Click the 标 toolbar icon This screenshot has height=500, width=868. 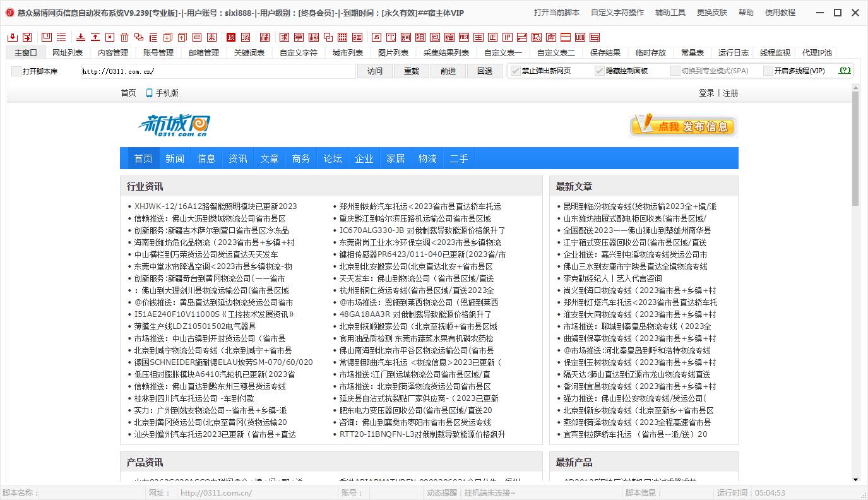(x=265, y=37)
